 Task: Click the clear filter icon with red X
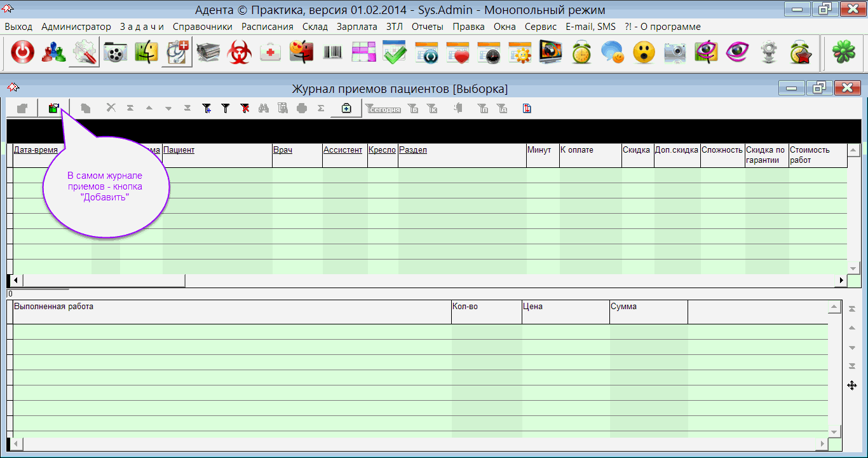click(x=245, y=109)
